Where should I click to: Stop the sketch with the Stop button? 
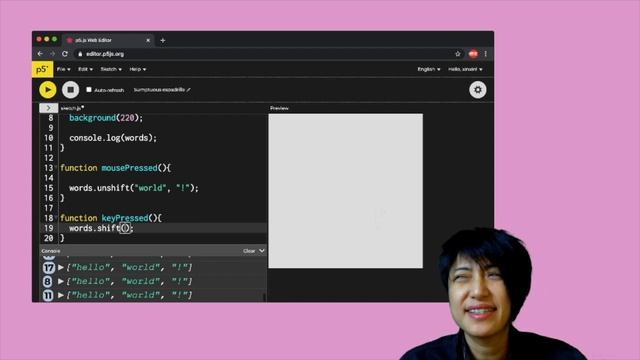point(71,90)
